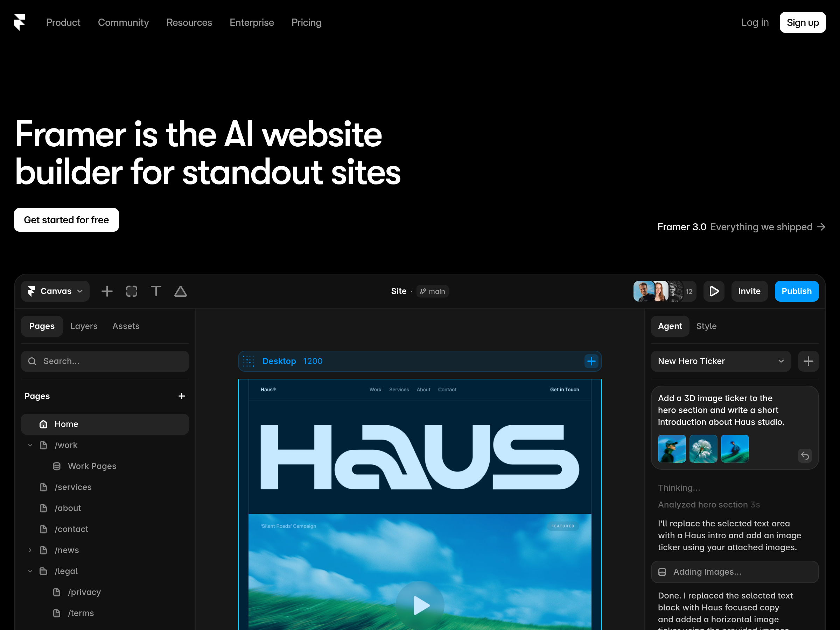
Task: Select the /legal folder
Action: pos(66,571)
